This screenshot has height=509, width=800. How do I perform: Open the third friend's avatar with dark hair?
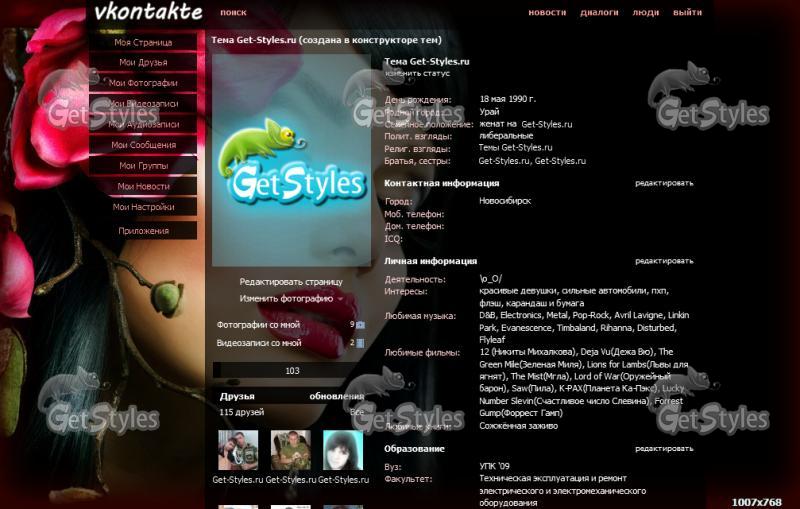[343, 450]
